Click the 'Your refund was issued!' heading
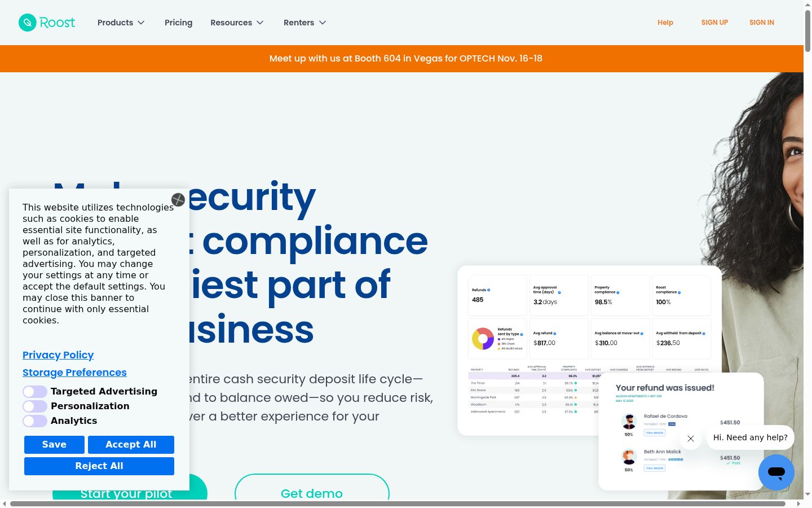 [x=665, y=388]
